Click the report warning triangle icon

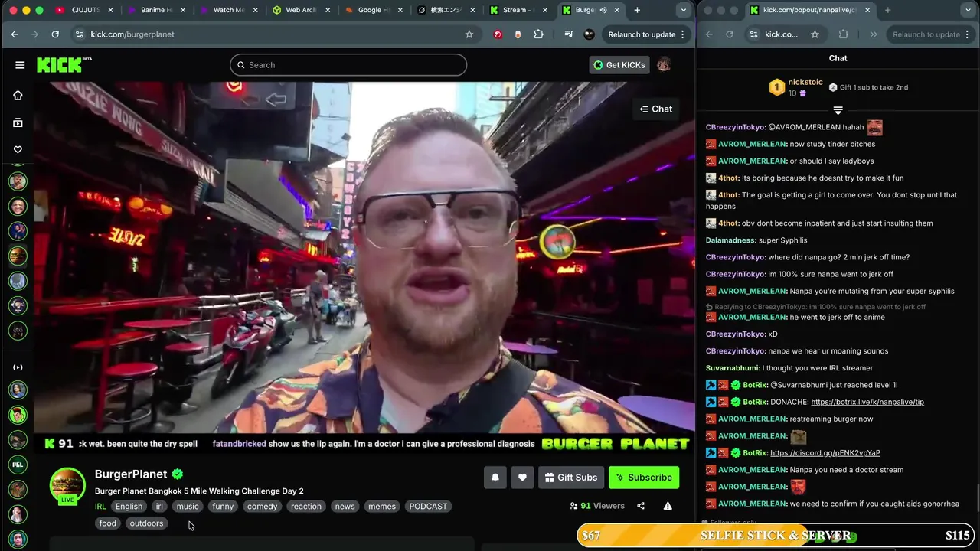668,506
